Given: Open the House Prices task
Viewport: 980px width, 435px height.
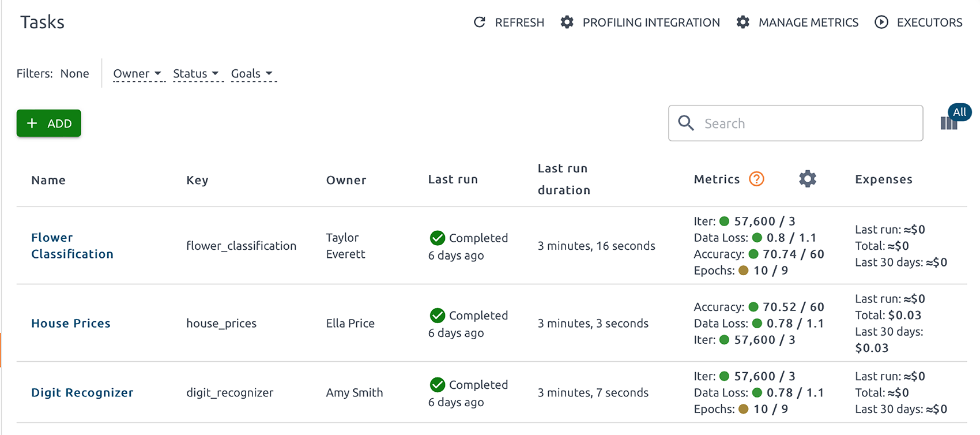Looking at the screenshot, I should click(x=71, y=323).
